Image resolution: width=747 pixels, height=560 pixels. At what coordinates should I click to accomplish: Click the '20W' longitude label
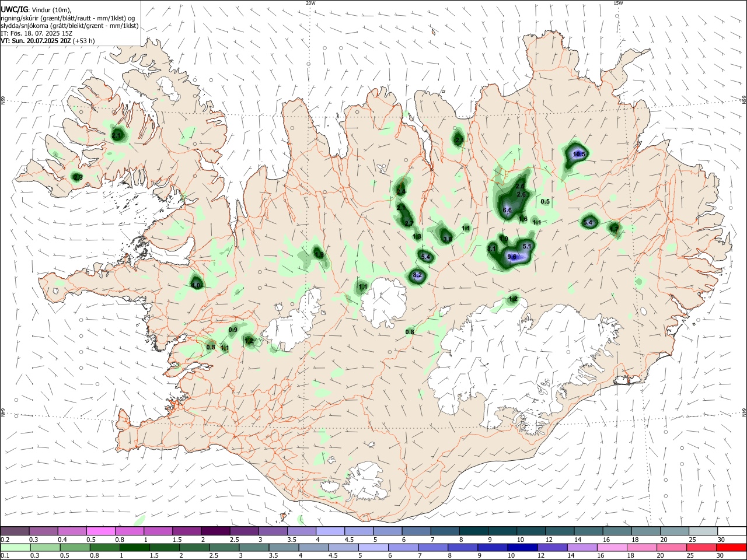(x=310, y=3)
